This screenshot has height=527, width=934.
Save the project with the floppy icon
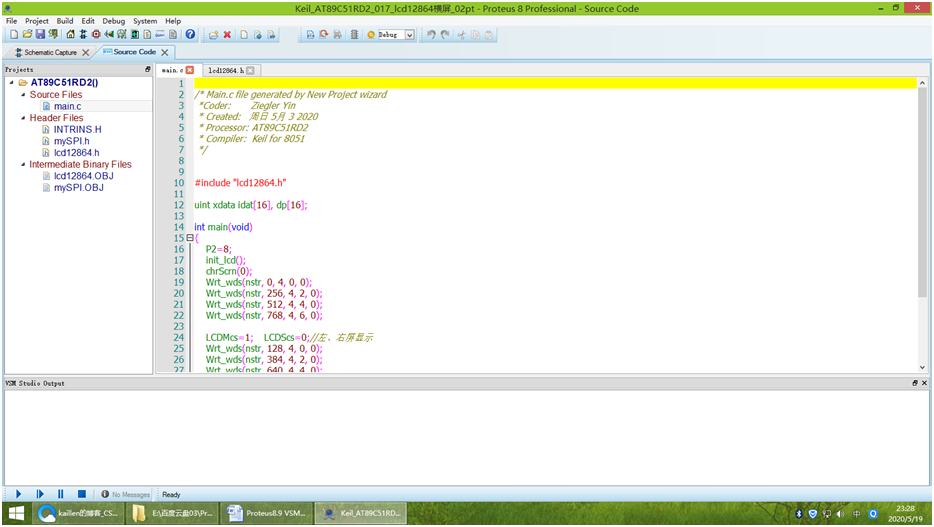40,35
